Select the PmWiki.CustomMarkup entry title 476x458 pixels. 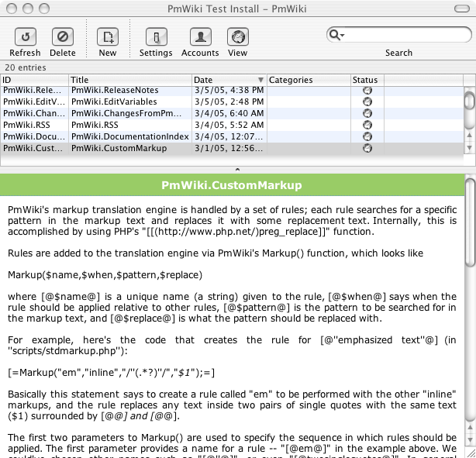pos(119,148)
